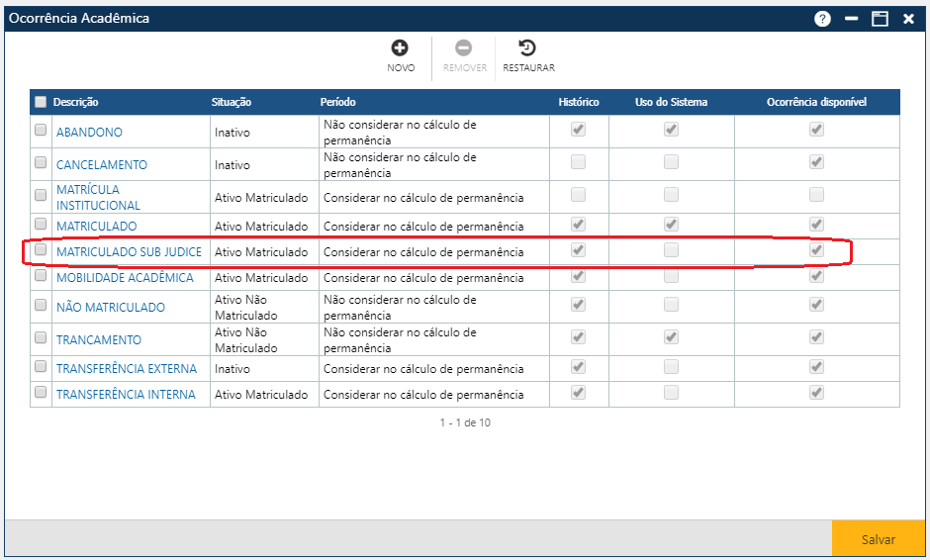This screenshot has width=930, height=560.
Task: Maximize the Ocorrência Acadêmica window
Action: (880, 19)
